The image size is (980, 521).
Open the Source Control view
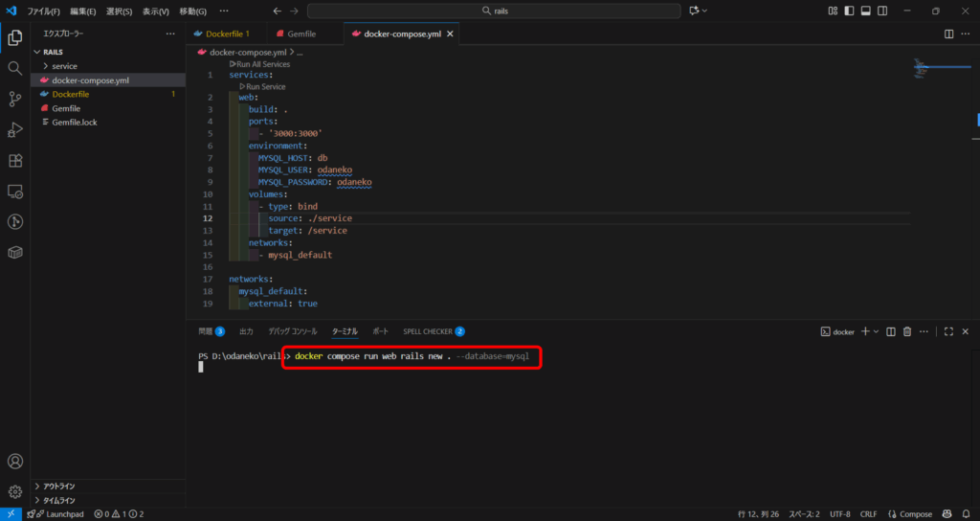click(14, 99)
